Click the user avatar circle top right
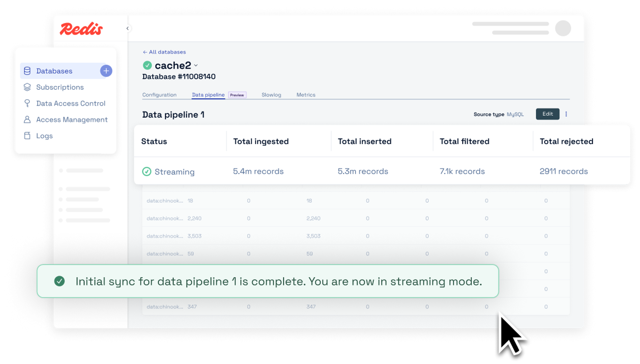640x364 pixels. click(x=563, y=28)
